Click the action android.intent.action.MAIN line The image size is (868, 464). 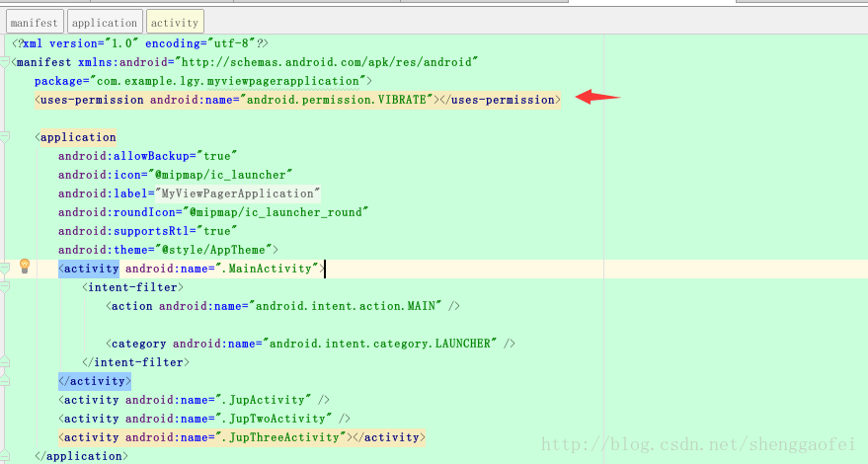[282, 306]
